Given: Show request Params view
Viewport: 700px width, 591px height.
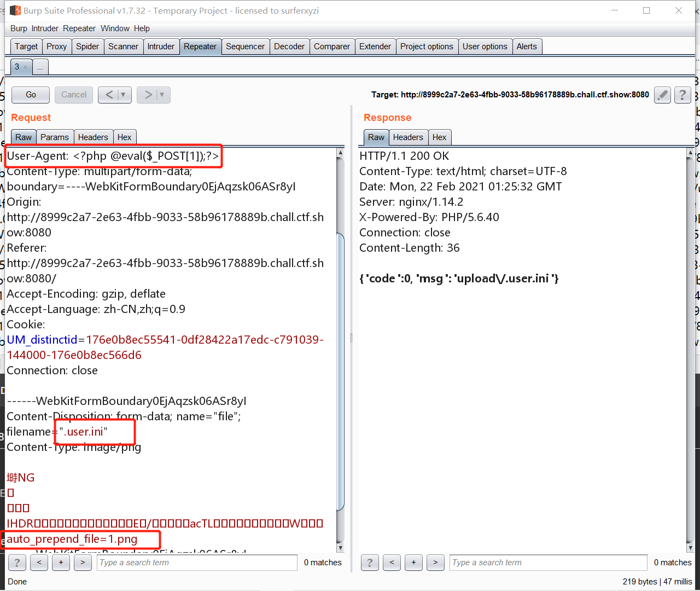Looking at the screenshot, I should pyautogui.click(x=55, y=137).
